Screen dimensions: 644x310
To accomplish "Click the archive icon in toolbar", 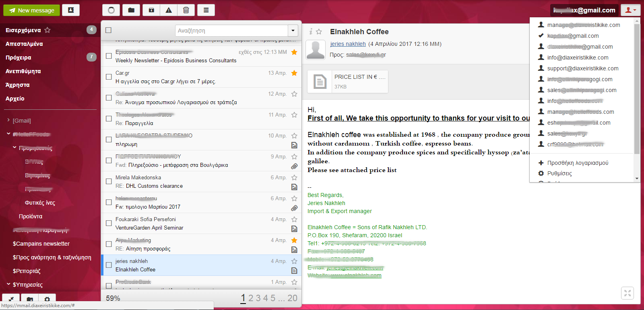I will pos(151,10).
